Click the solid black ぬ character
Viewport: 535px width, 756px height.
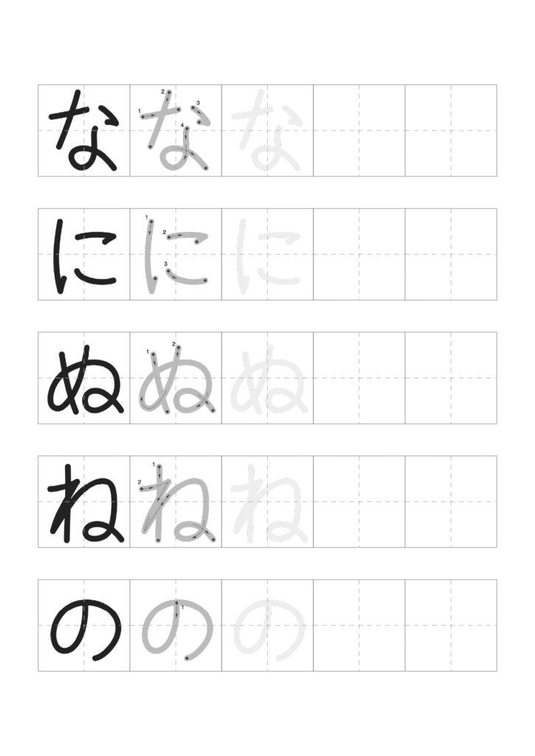point(85,379)
